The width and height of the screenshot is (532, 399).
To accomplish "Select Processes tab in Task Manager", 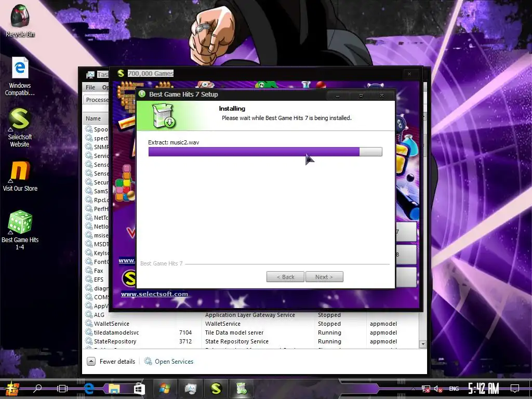I will [x=97, y=100].
